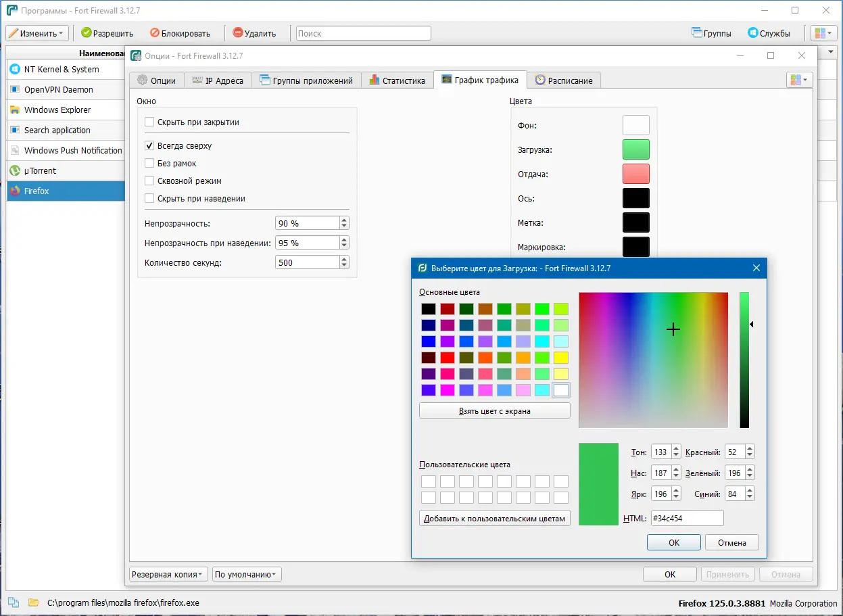Pick a hue in the color spectrum field
The width and height of the screenshot is (843, 616).
(x=654, y=360)
